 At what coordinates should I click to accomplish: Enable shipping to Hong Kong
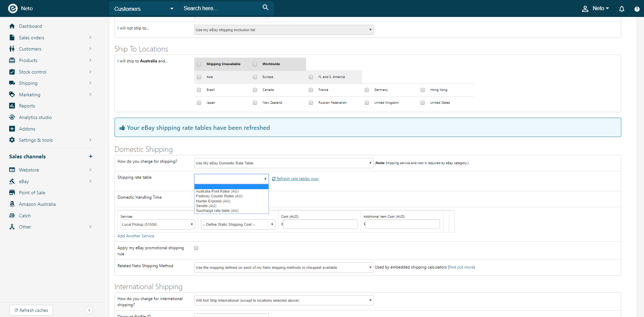coord(423,90)
